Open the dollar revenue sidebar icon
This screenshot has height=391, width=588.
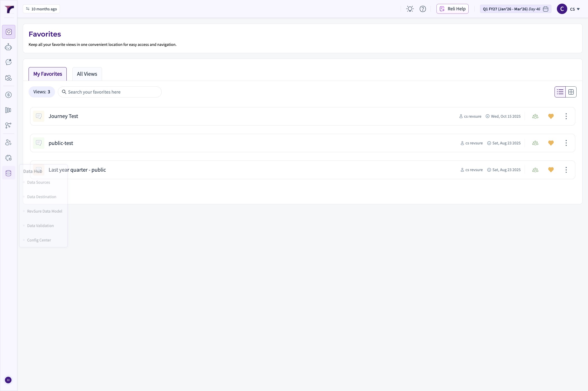click(9, 95)
